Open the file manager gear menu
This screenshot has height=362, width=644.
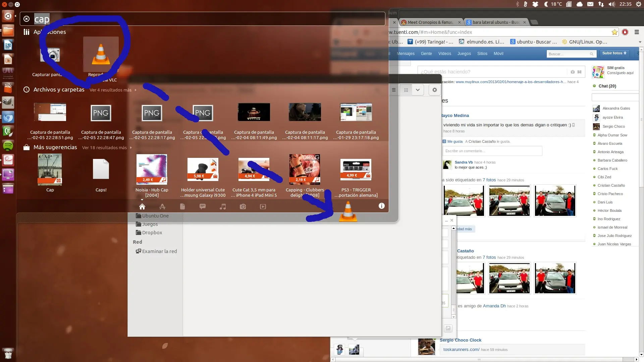pyautogui.click(x=435, y=90)
